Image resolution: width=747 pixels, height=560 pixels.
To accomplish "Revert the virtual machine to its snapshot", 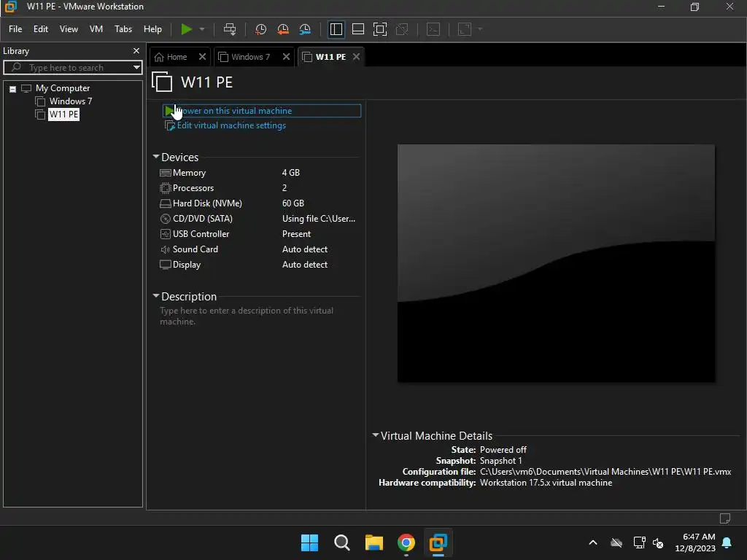I will (283, 29).
